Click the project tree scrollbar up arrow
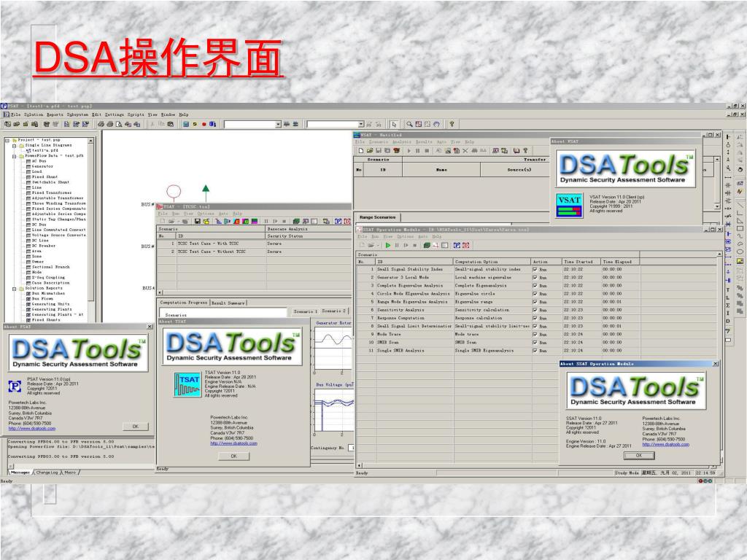The width and height of the screenshot is (747, 560). pyautogui.click(x=90, y=141)
